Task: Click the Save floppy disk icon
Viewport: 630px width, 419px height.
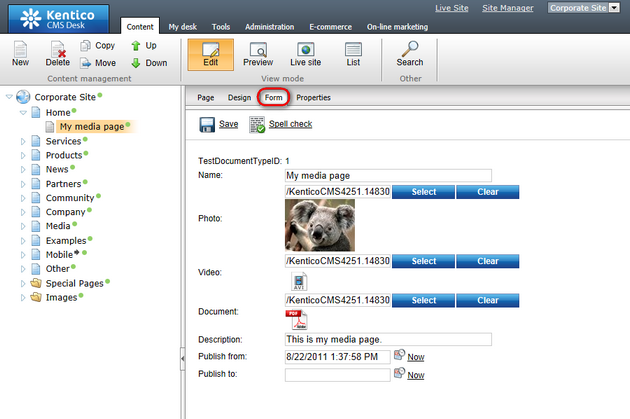Action: (x=207, y=125)
